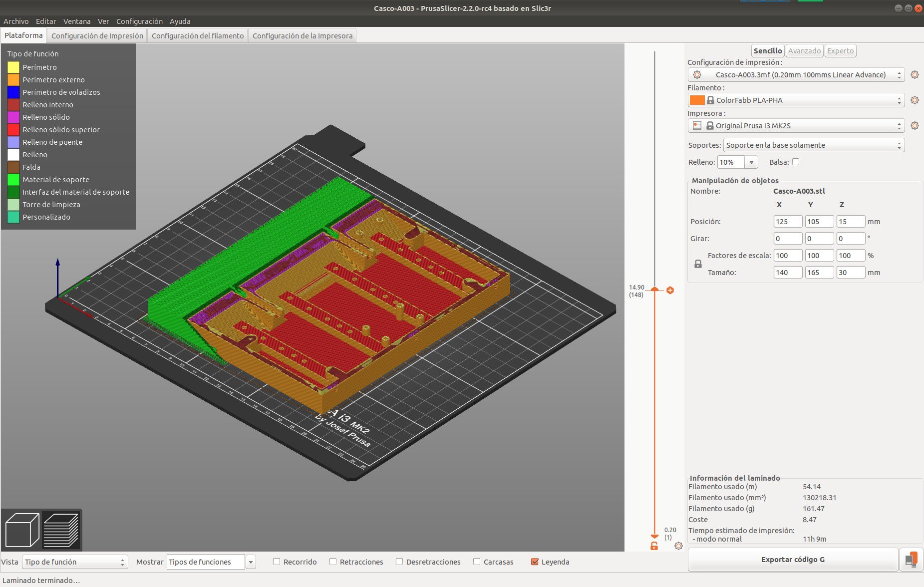This screenshot has height=587, width=924.
Task: Open the Archivo menu
Action: [x=16, y=21]
